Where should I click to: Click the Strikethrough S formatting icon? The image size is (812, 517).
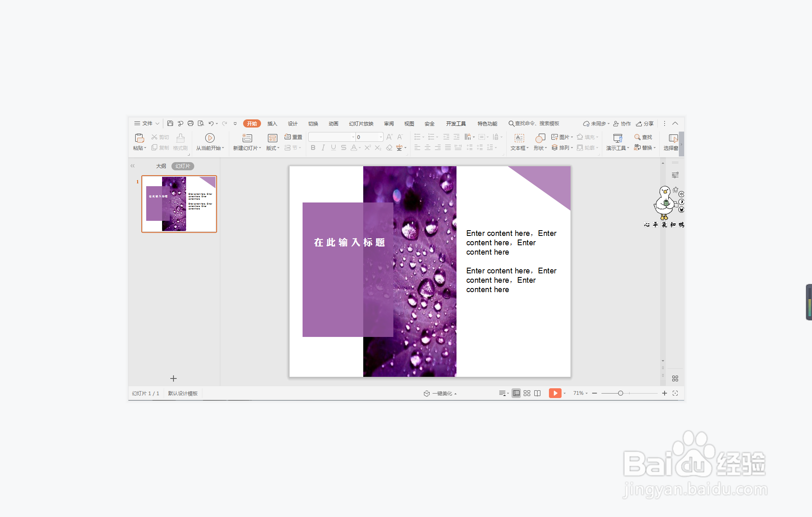tap(343, 147)
